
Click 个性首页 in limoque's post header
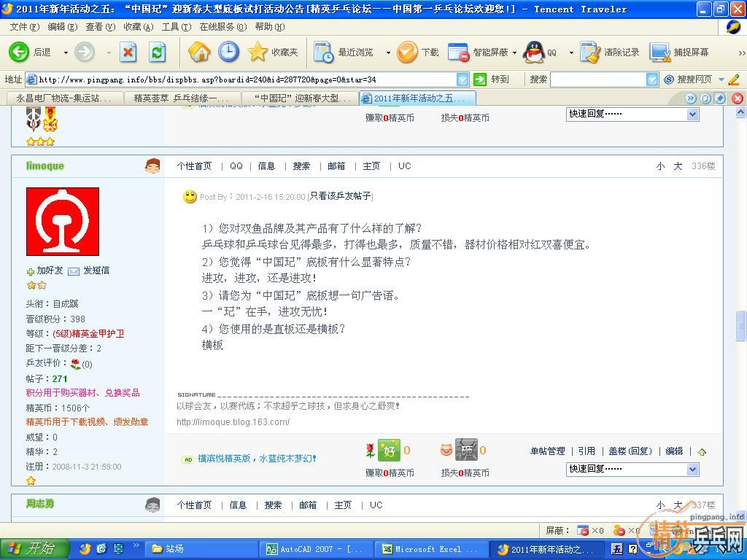click(x=194, y=166)
